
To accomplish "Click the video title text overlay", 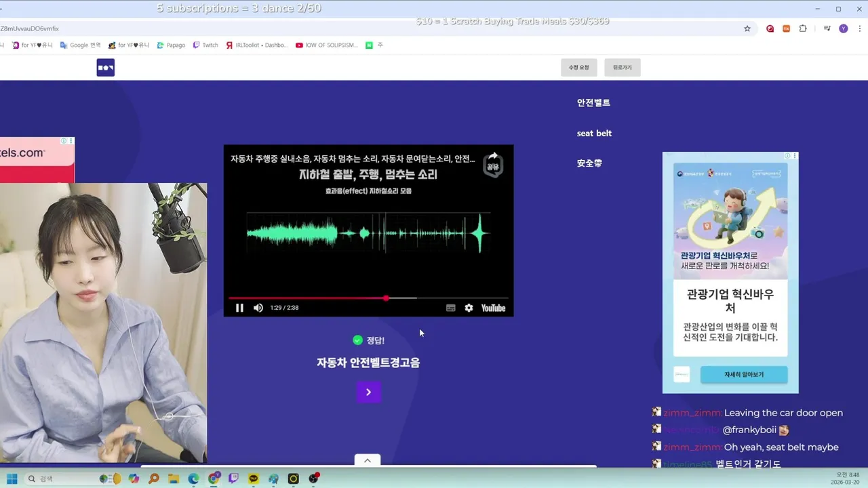I will (x=353, y=159).
